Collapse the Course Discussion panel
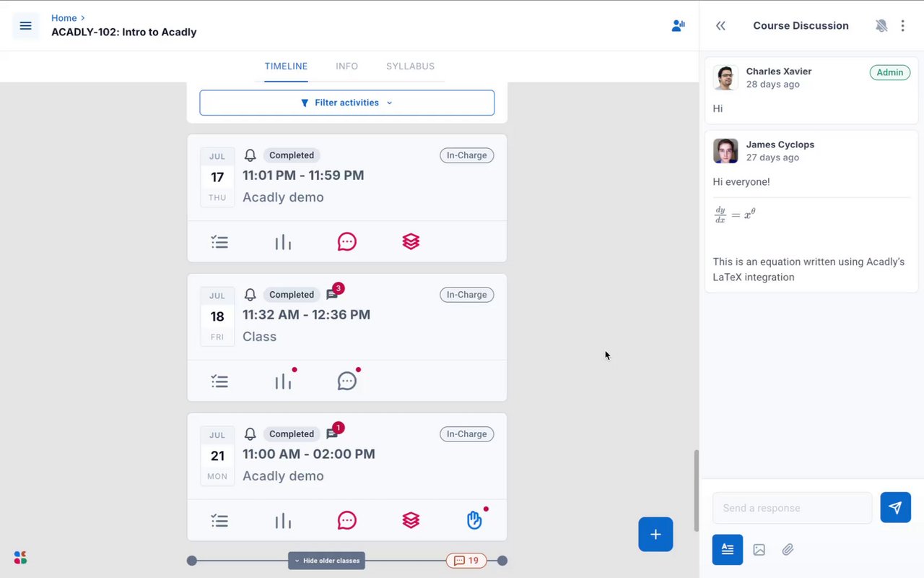The width and height of the screenshot is (924, 578). pyautogui.click(x=720, y=26)
